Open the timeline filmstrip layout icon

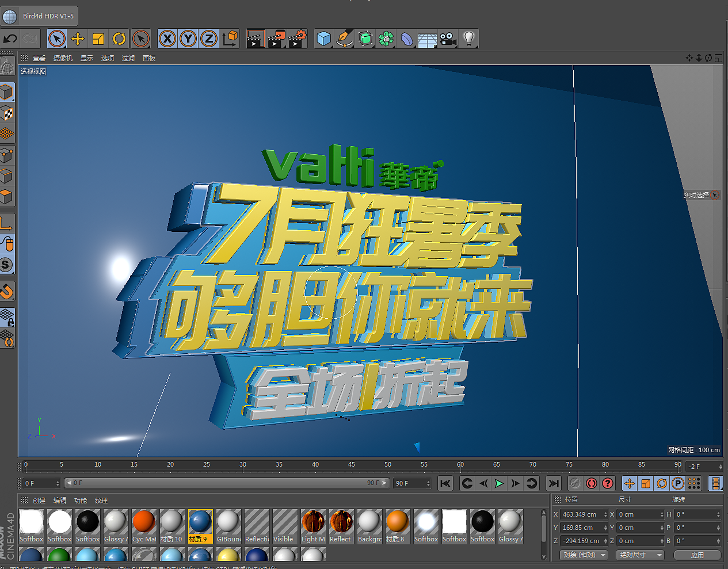tap(715, 483)
